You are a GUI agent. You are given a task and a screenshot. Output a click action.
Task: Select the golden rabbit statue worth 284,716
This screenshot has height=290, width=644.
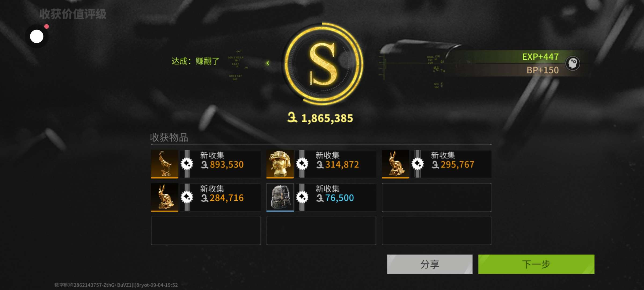pos(164,197)
